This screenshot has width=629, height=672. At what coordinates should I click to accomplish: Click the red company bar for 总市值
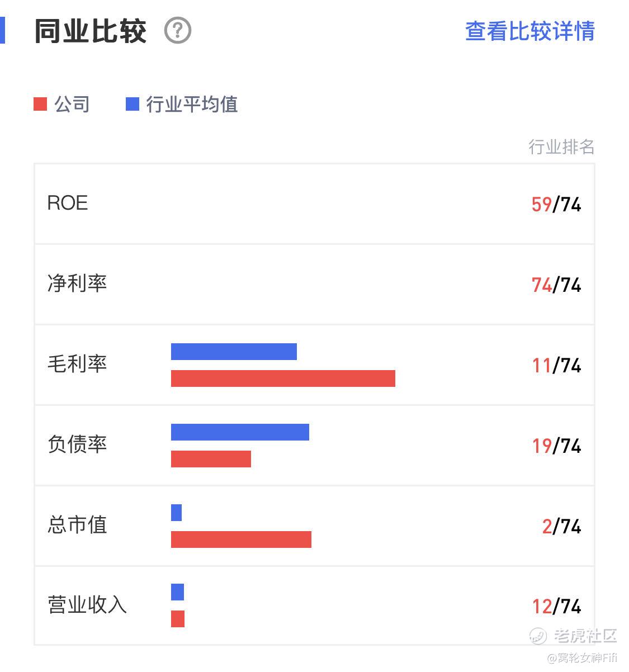point(241,540)
